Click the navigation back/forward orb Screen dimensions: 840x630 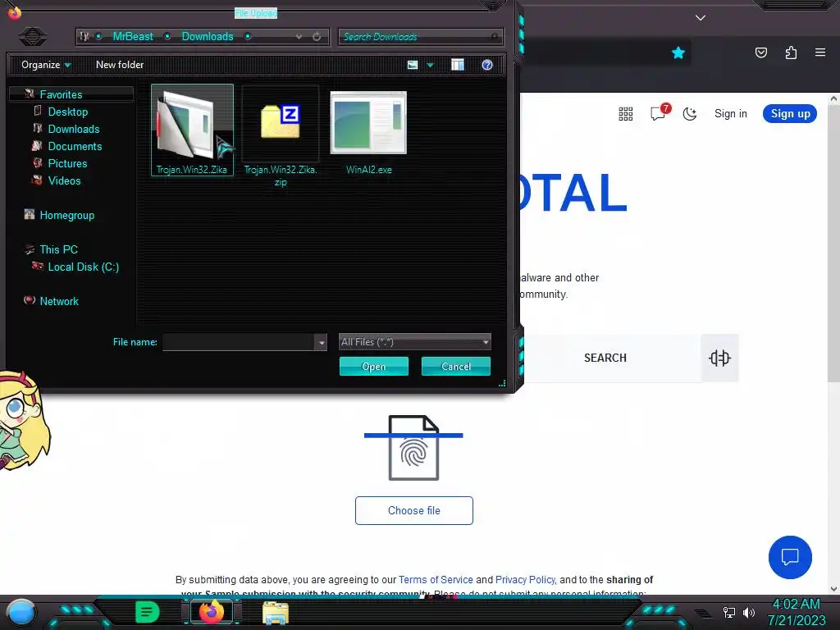[x=33, y=36]
